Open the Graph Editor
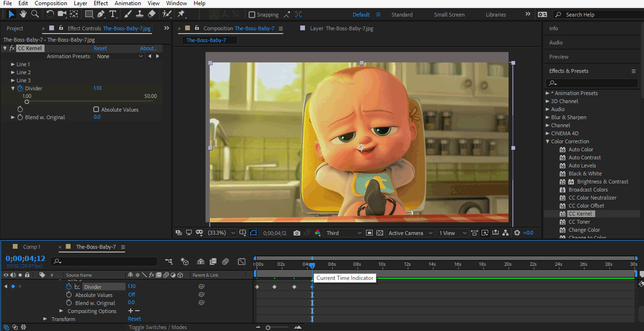This screenshot has height=331, width=644. [x=241, y=261]
